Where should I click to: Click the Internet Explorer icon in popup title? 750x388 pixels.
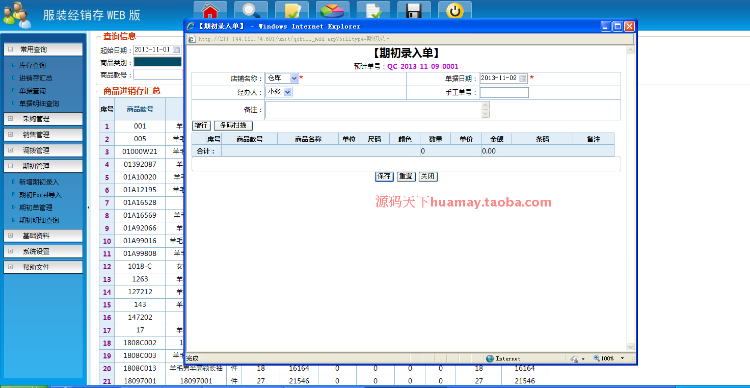click(192, 26)
